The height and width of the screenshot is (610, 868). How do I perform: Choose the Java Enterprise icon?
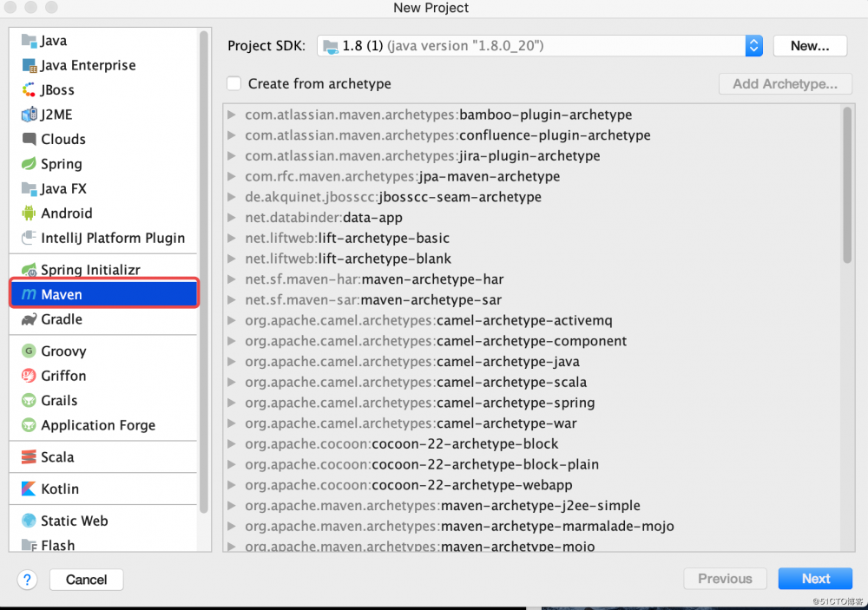tap(29, 65)
